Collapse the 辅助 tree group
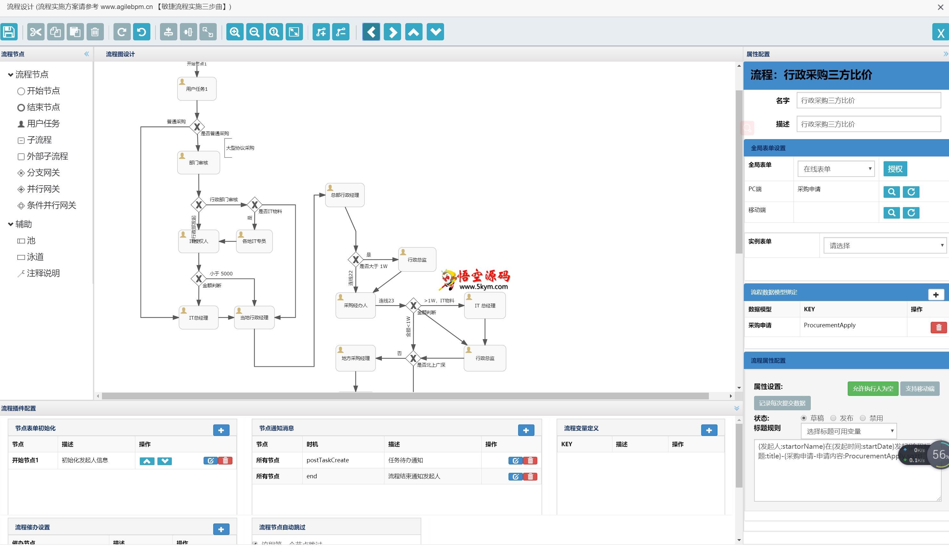The width and height of the screenshot is (949, 560). 11,224
